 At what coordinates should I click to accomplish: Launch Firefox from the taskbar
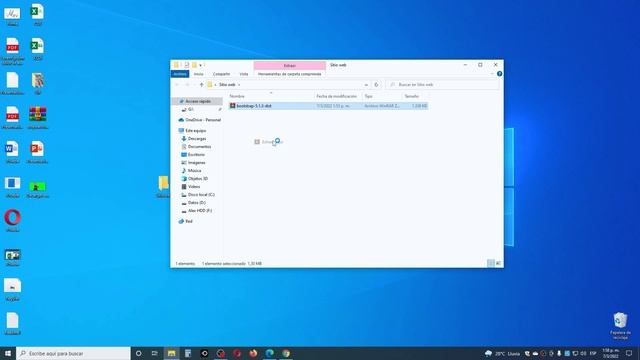click(x=253, y=353)
